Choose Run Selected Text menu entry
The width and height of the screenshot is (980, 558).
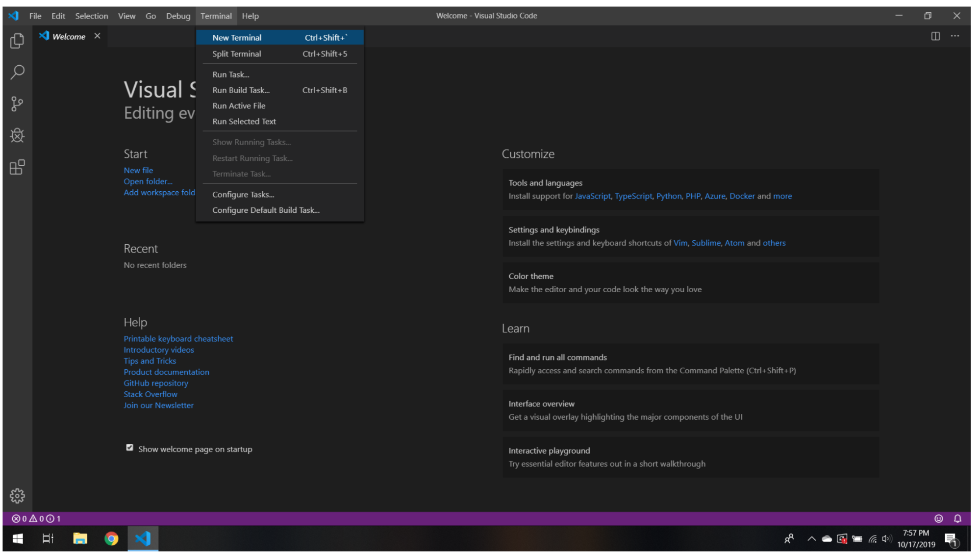click(x=280, y=122)
